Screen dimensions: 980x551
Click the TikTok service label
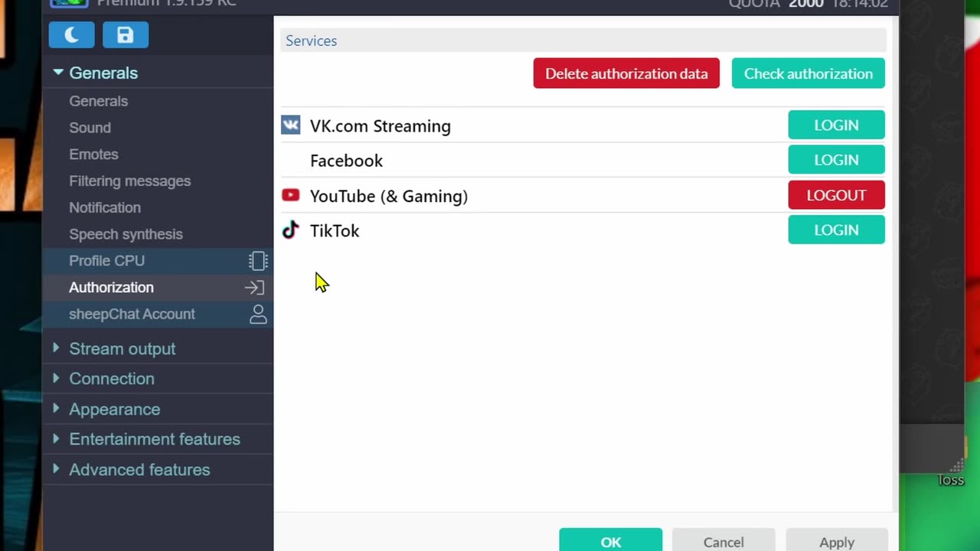tap(335, 230)
